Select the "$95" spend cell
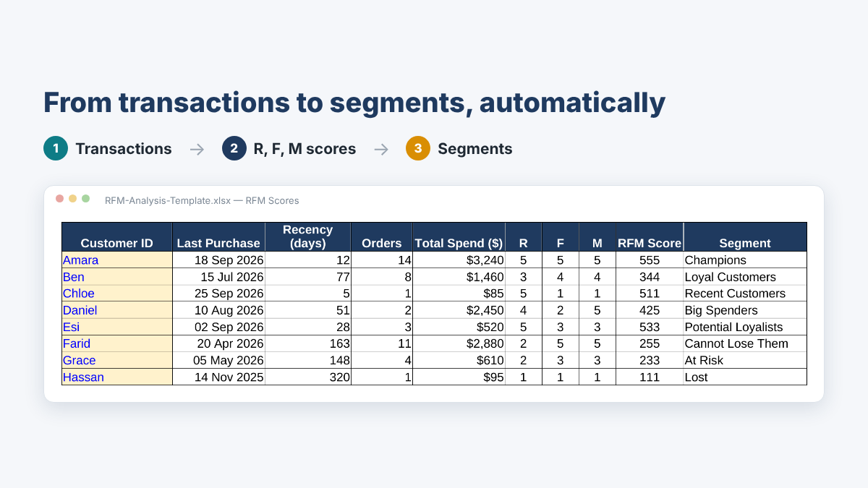 pyautogui.click(x=459, y=377)
